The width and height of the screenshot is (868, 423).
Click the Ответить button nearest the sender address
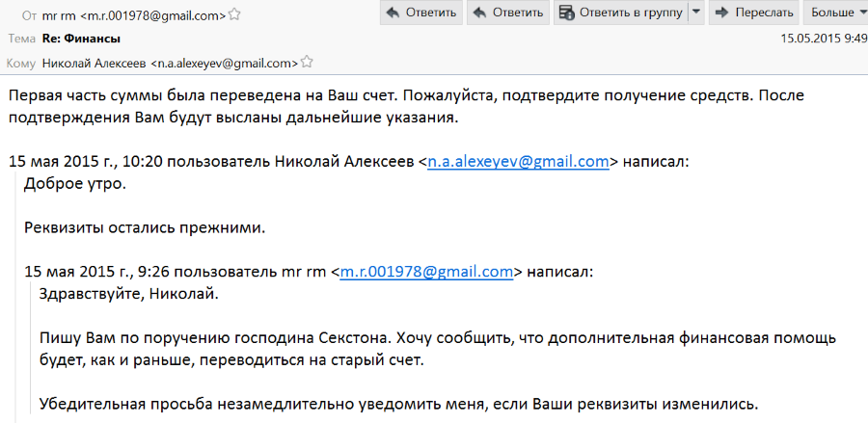tap(420, 13)
